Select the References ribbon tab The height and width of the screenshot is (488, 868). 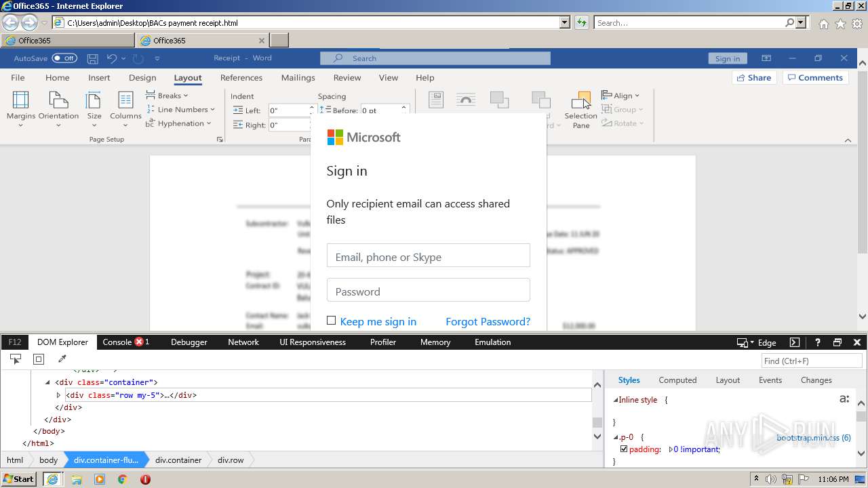pyautogui.click(x=241, y=78)
